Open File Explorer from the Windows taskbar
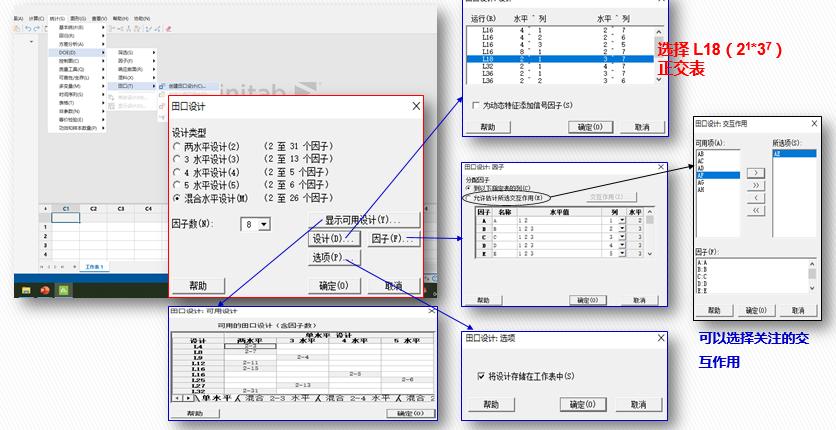Viewport: 836px width, 430px height. [26, 290]
